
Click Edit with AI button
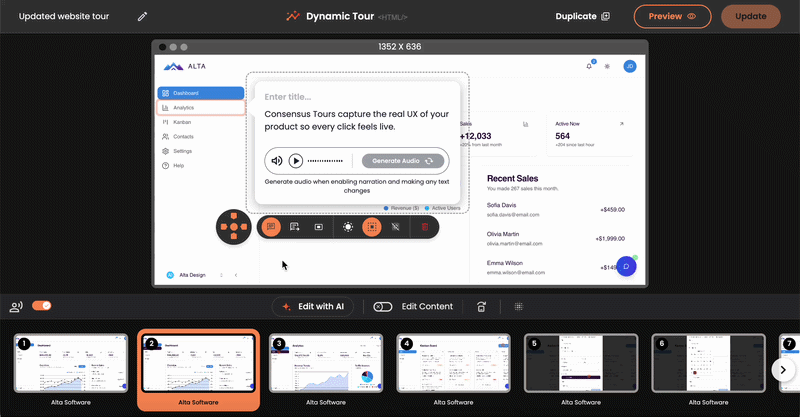point(313,307)
